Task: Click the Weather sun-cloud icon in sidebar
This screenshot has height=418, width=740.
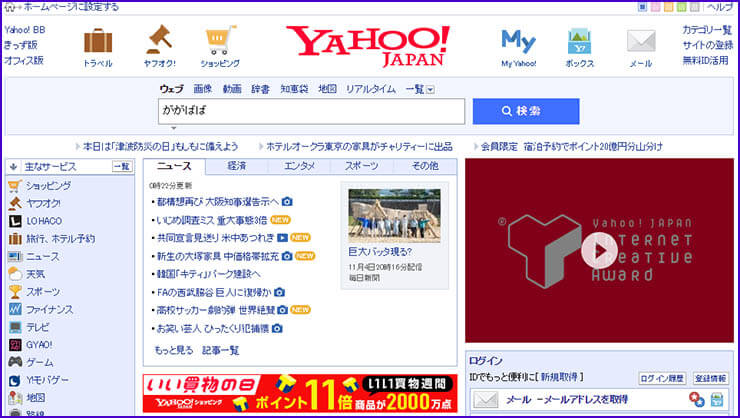Action: pyautogui.click(x=15, y=274)
